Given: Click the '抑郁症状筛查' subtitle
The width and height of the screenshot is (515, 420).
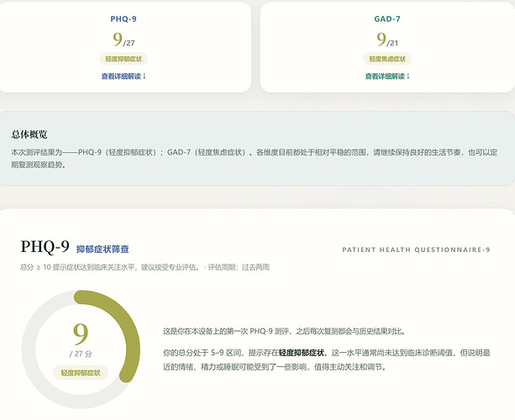Looking at the screenshot, I should coord(102,249).
